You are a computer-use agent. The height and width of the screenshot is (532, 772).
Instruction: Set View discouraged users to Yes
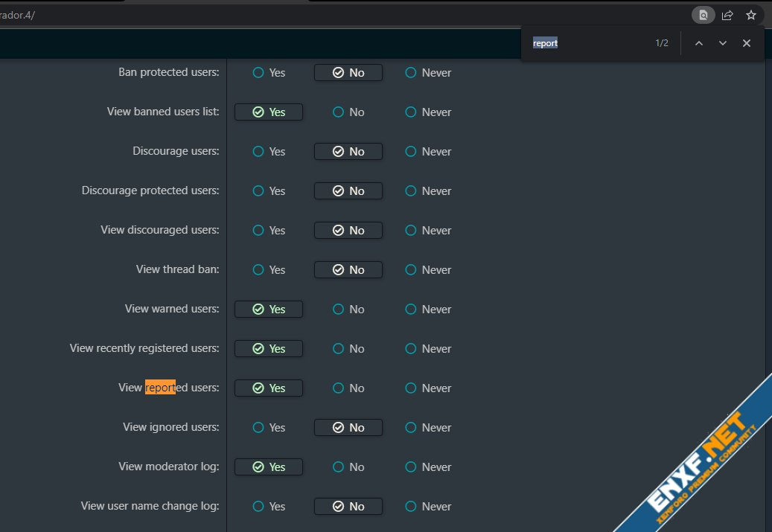tap(269, 231)
